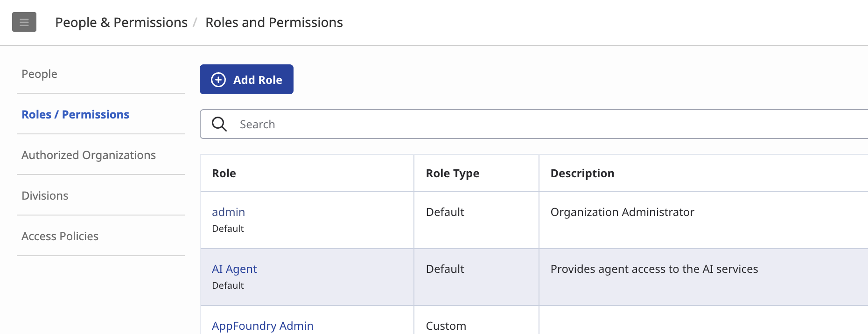Open the hamburger navigation menu
Viewport: 868px width, 334px height.
(x=24, y=22)
